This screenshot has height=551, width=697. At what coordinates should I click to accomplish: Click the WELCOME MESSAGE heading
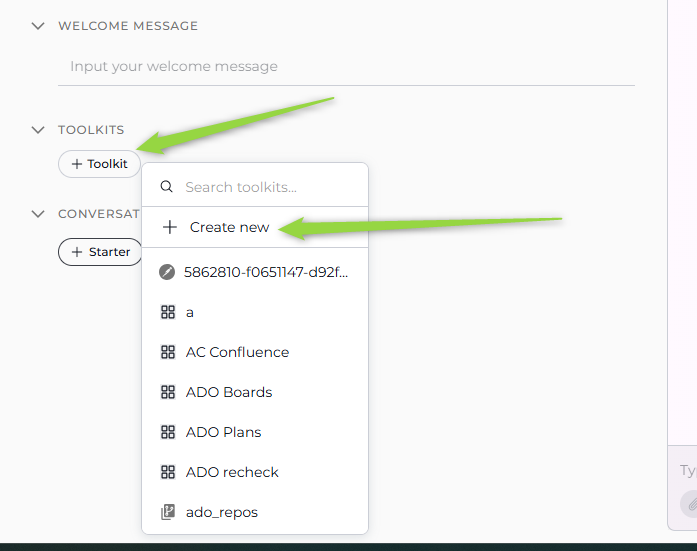[x=128, y=26]
